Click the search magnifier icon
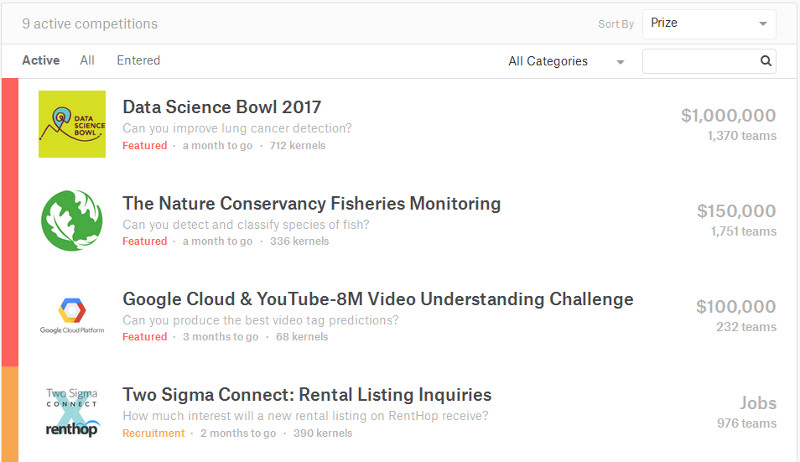The image size is (800, 462). click(765, 61)
